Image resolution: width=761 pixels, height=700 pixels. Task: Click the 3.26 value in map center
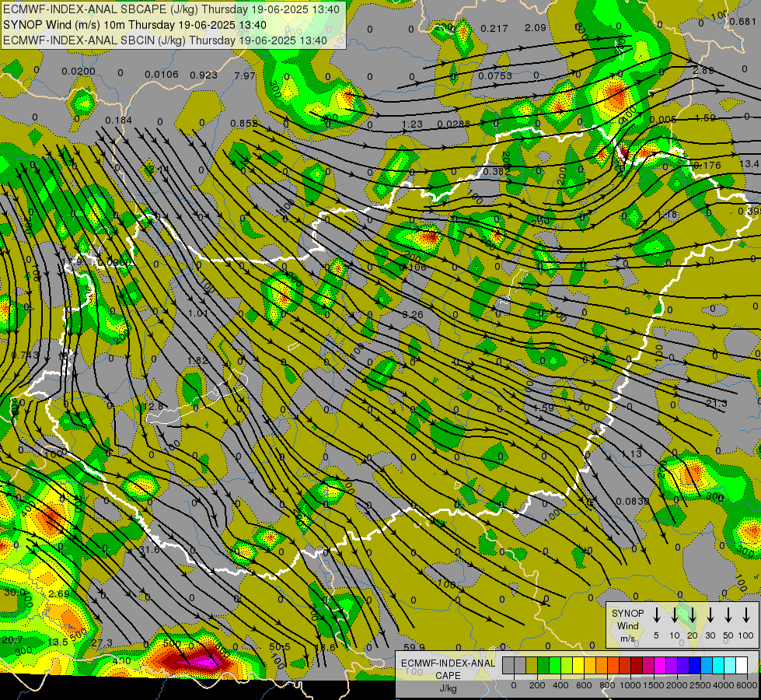click(413, 315)
